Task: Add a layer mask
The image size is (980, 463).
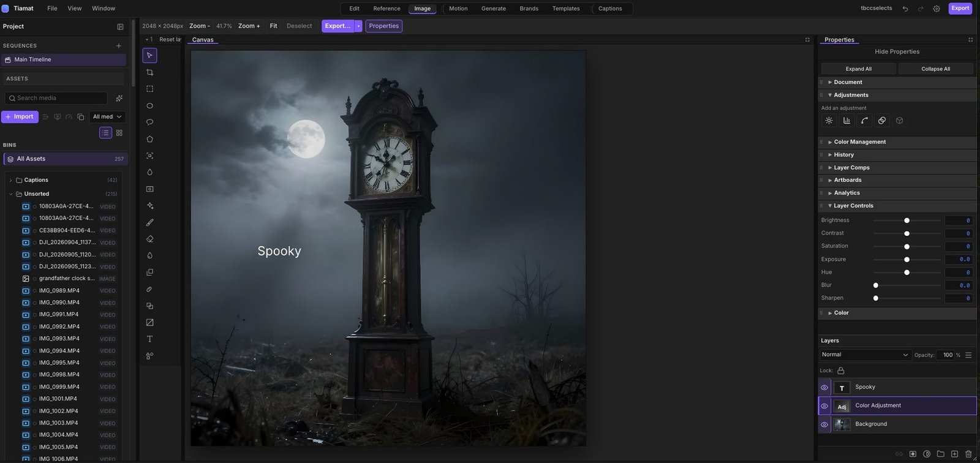Action: (x=913, y=454)
